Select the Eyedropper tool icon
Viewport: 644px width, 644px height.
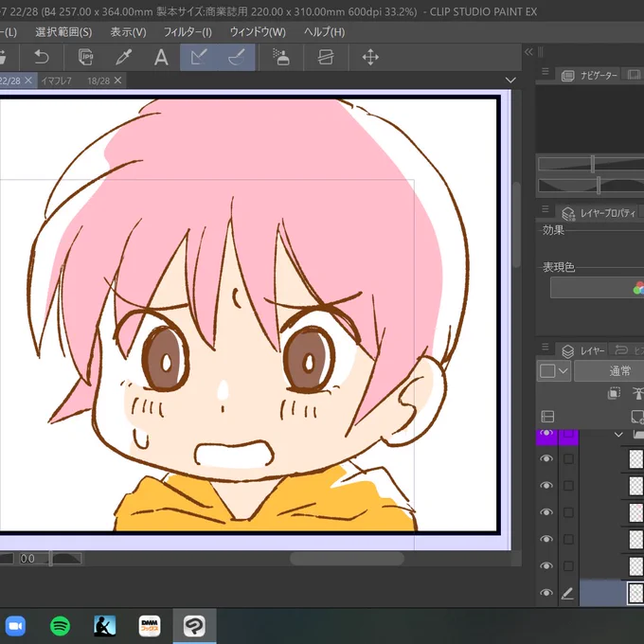pos(124,57)
